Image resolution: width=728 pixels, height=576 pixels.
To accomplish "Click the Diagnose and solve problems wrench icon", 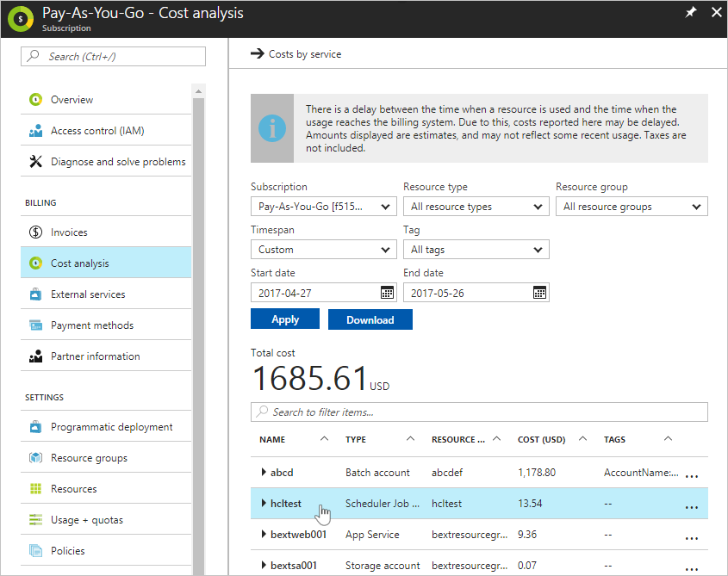I will [x=35, y=162].
